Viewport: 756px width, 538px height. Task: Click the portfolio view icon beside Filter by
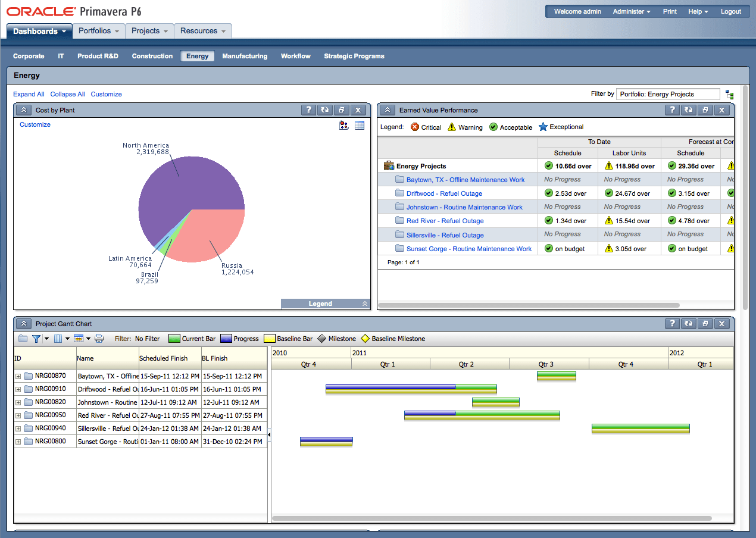click(x=729, y=93)
